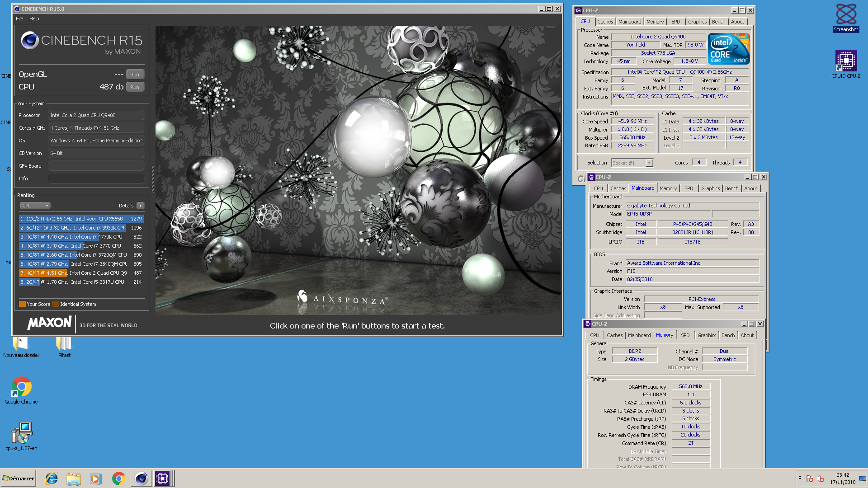
Task: Click the motherboard model EP45-UD3P field
Action: [668, 214]
